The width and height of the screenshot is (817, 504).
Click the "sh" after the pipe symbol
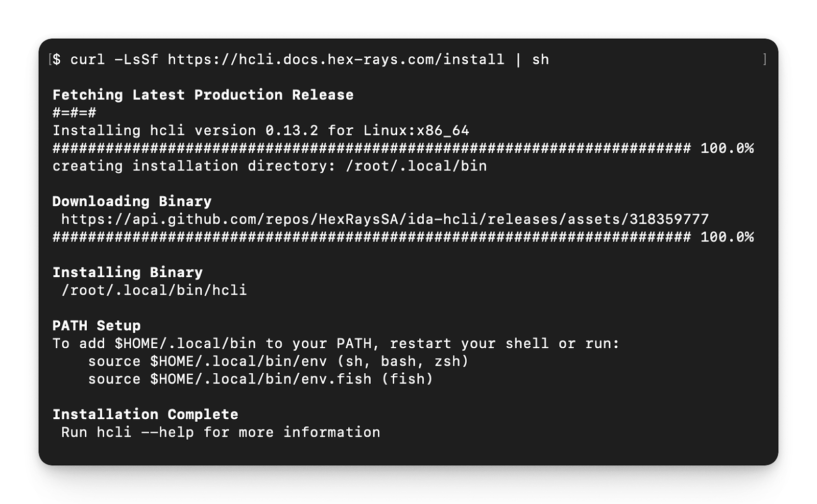(540, 60)
